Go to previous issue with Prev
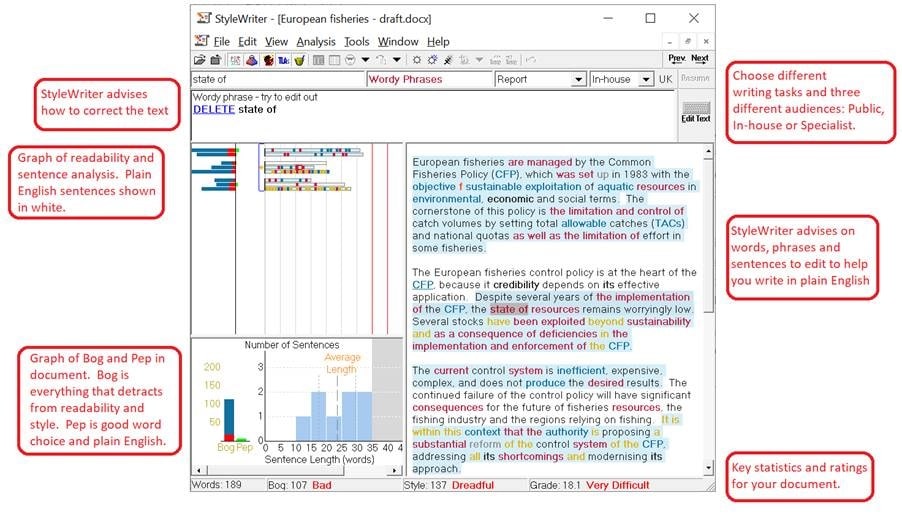Screen dimensions: 902x528 [676, 58]
